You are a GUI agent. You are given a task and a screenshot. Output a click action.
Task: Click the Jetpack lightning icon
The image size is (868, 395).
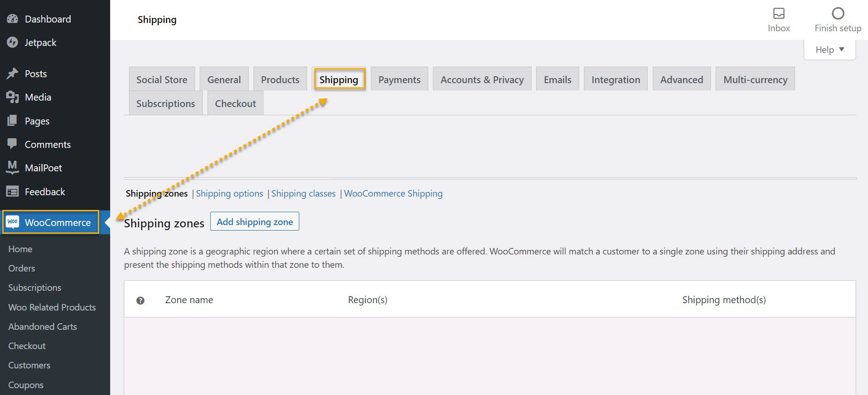tap(12, 42)
